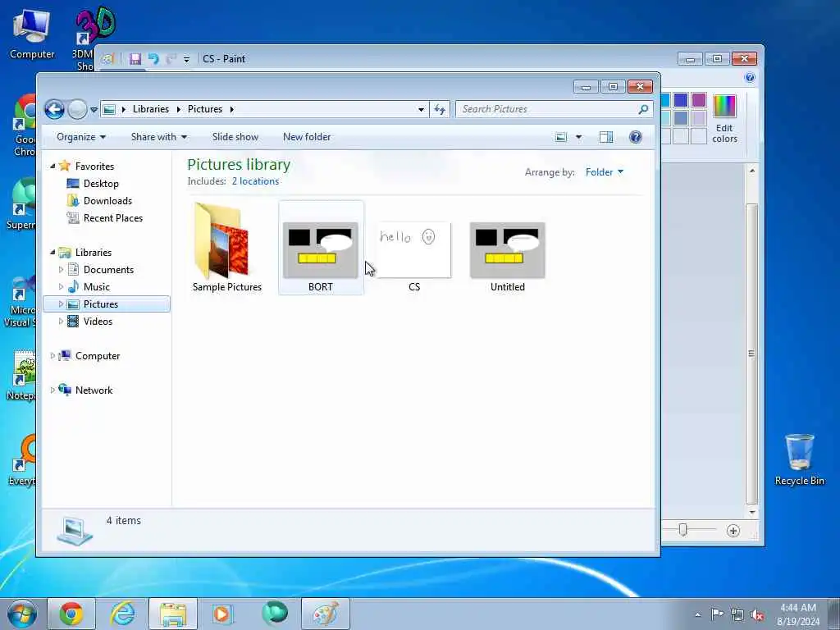Screen dimensions: 840x630
Task: Expand the Music library node
Action: pyautogui.click(x=61, y=286)
